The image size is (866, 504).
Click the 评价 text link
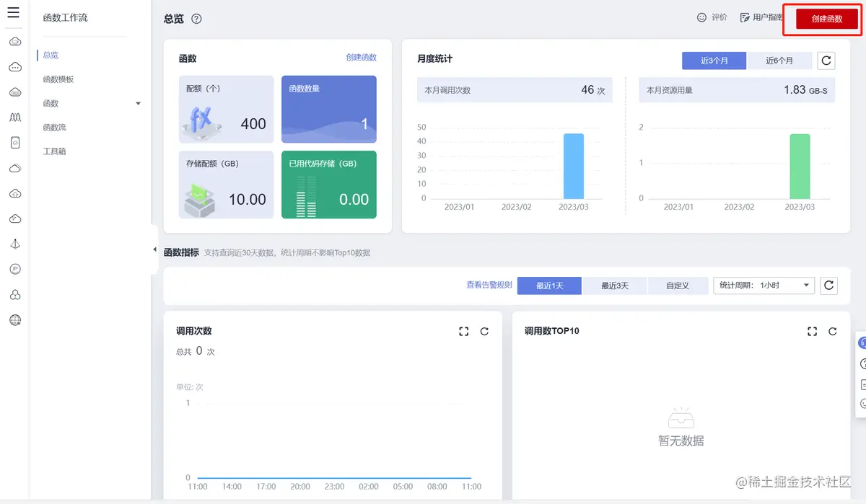pyautogui.click(x=720, y=17)
